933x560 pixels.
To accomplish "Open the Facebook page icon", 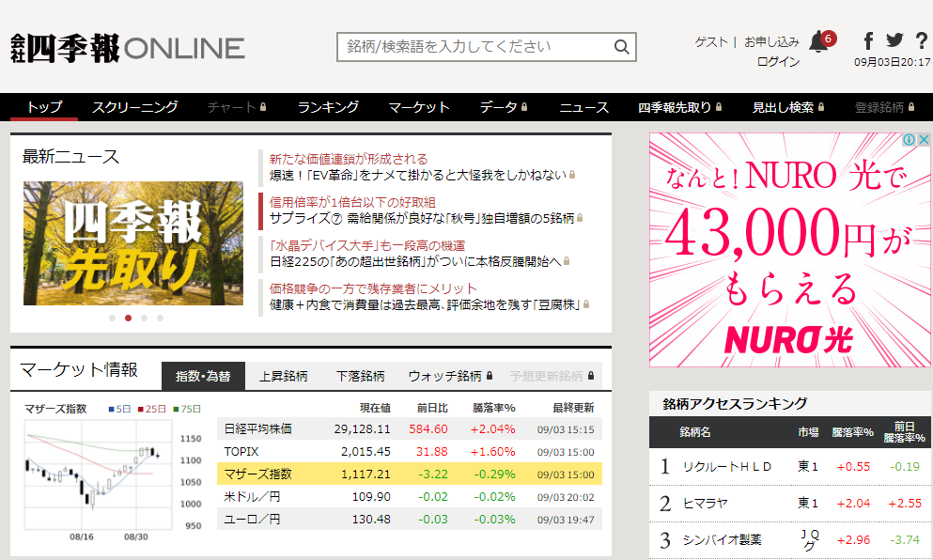I will (x=869, y=40).
